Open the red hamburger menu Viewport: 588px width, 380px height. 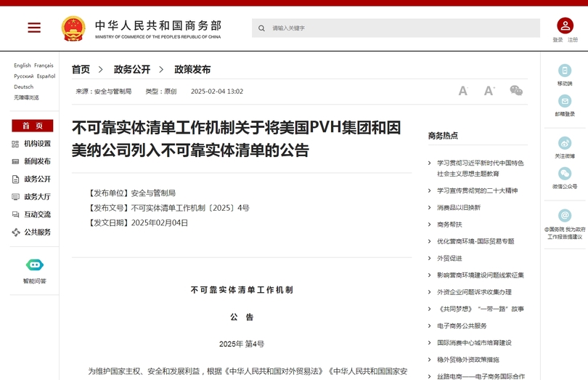coord(34,28)
